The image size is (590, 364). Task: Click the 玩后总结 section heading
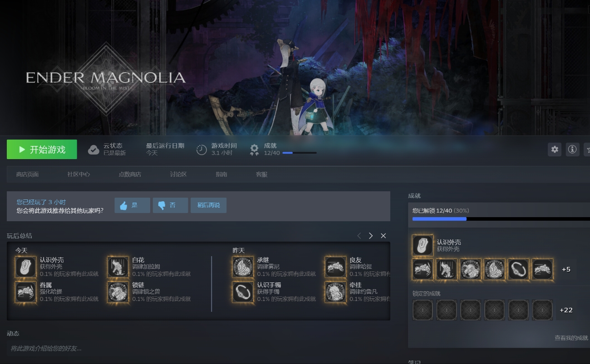coord(20,236)
